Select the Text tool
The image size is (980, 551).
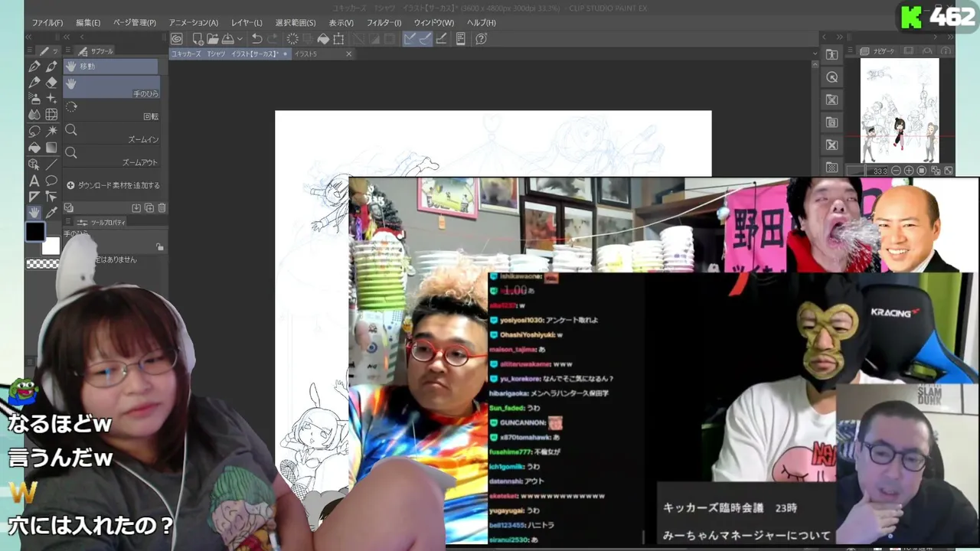[x=34, y=181]
